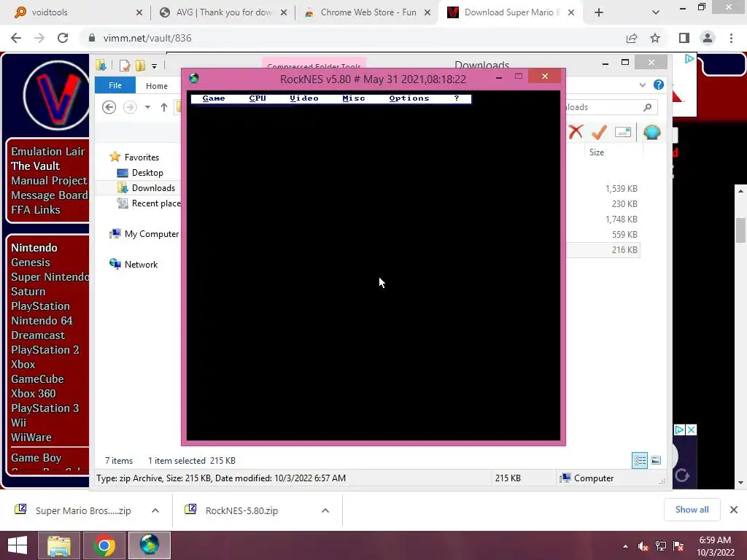
Task: Open the CPU menu in RockNES
Action: tap(258, 98)
